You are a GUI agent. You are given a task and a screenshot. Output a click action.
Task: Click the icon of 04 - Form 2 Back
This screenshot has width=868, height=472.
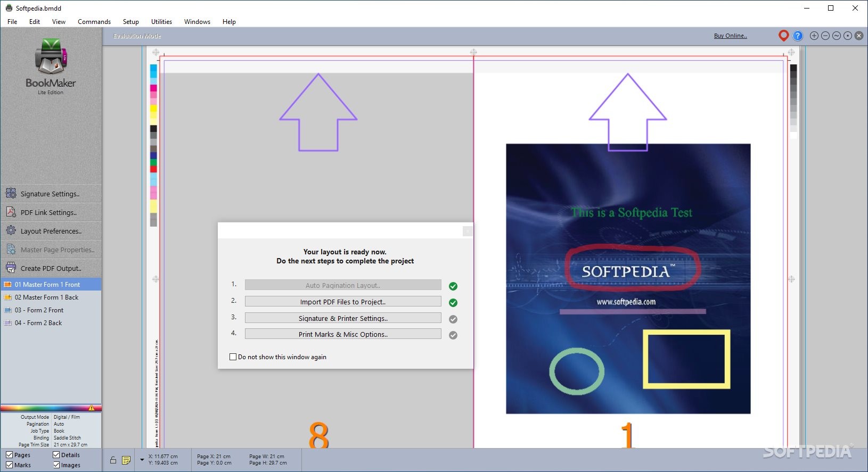click(8, 323)
